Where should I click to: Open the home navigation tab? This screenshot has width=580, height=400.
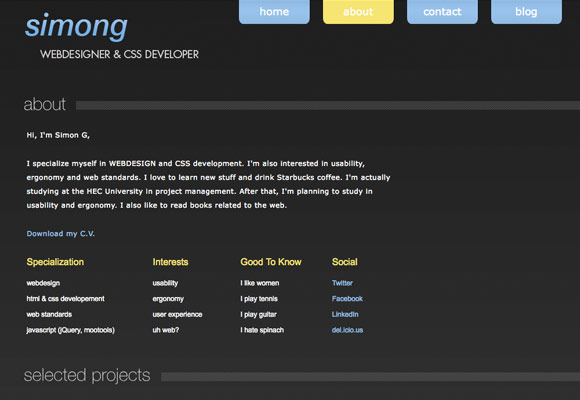pyautogui.click(x=274, y=11)
